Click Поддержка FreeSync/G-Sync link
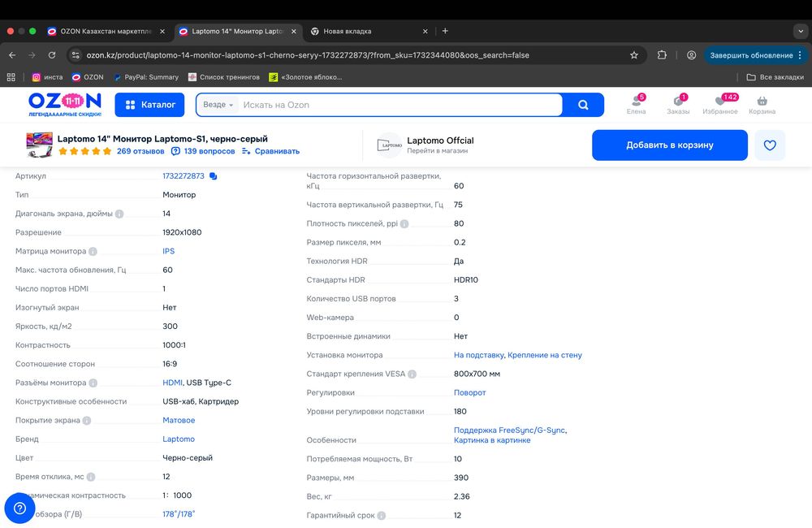Viewport: 812px width, 528px height. click(x=510, y=430)
